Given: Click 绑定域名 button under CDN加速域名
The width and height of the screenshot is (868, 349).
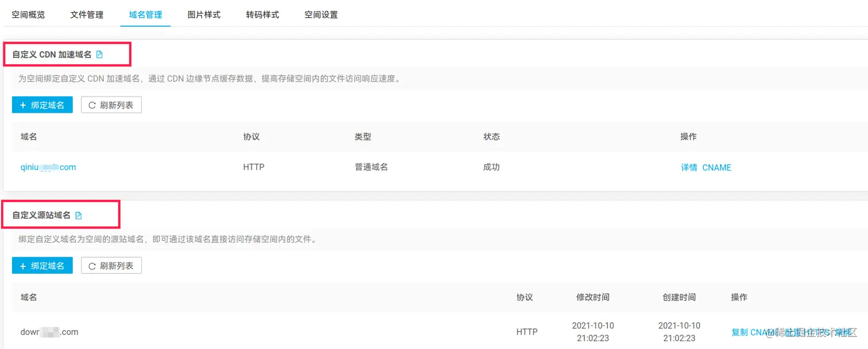Looking at the screenshot, I should click(x=42, y=104).
